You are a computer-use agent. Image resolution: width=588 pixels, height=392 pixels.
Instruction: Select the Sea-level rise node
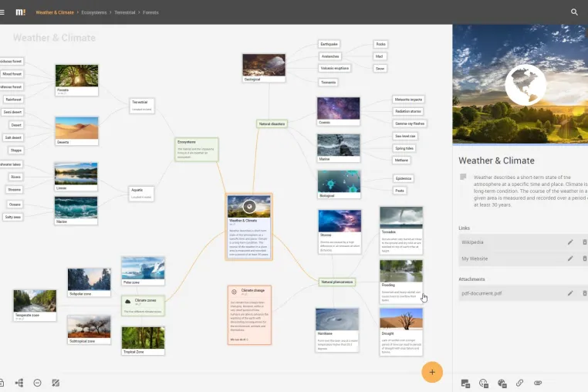[405, 136]
